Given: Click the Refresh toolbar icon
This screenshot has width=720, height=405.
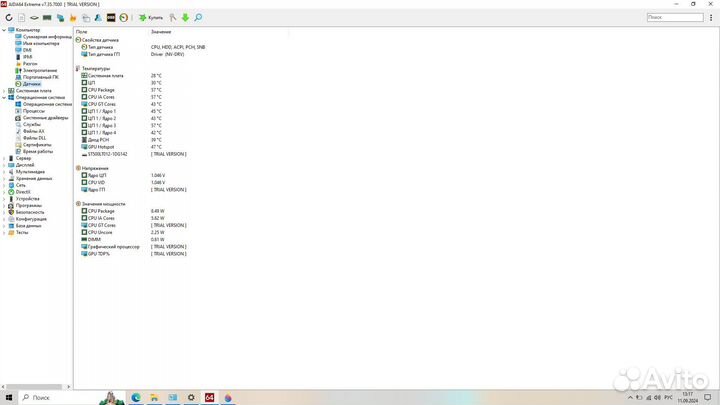Looking at the screenshot, I should 9,17.
